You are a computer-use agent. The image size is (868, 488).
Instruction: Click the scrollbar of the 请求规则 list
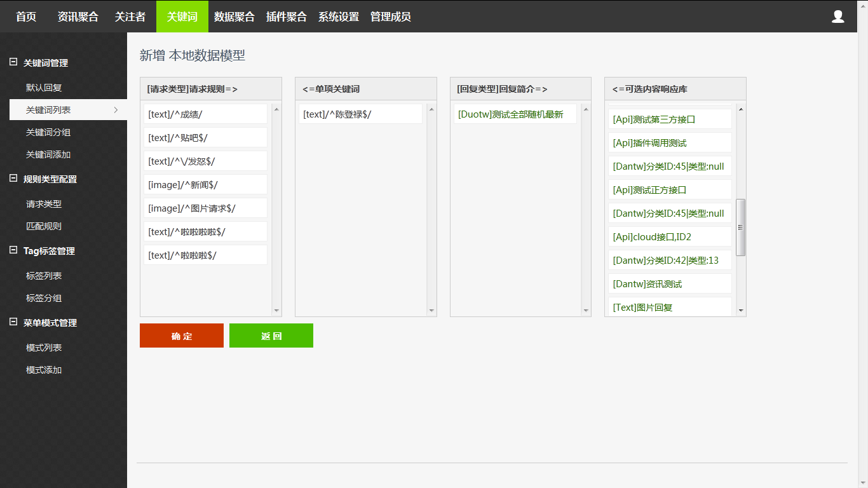pos(276,210)
